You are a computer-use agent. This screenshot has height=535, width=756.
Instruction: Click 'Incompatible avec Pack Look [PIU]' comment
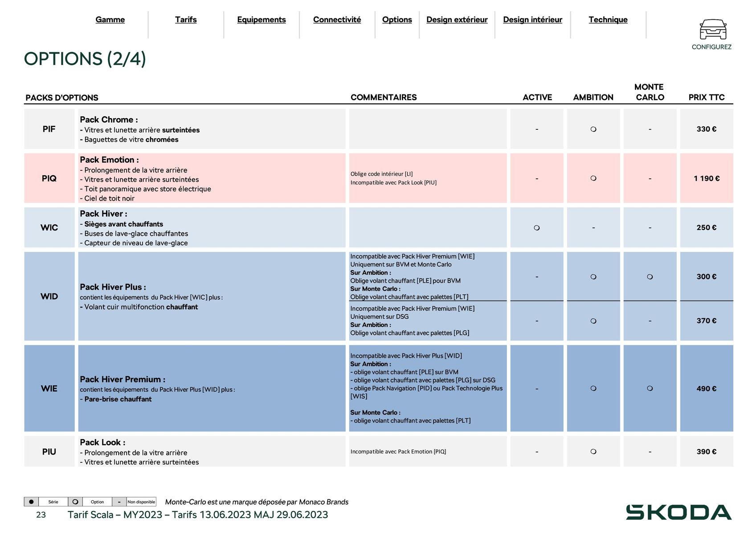click(x=393, y=182)
